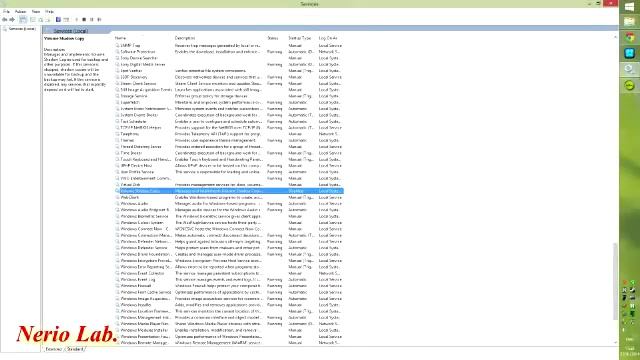Select the Windows Firewall service row
The height and width of the screenshot is (360, 640).
point(229,286)
